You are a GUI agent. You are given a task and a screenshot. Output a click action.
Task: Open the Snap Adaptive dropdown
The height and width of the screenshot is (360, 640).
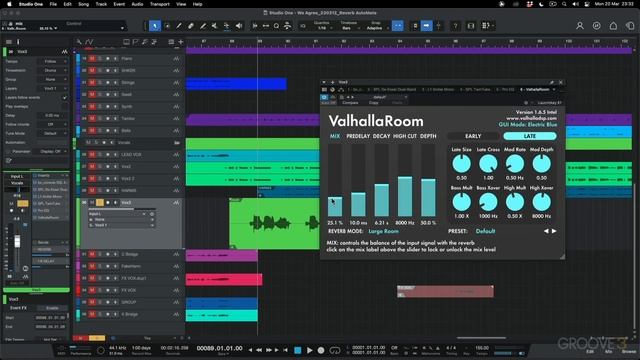click(x=376, y=28)
